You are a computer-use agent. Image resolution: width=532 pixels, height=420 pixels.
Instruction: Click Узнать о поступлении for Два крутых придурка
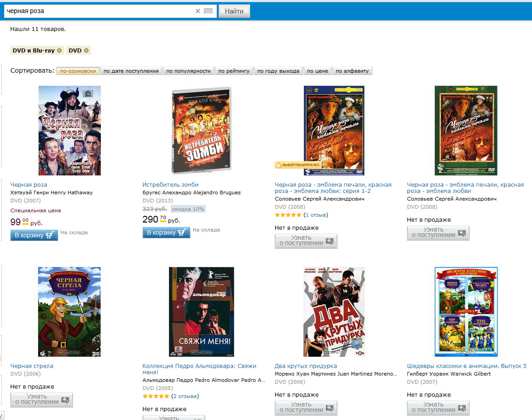click(306, 407)
